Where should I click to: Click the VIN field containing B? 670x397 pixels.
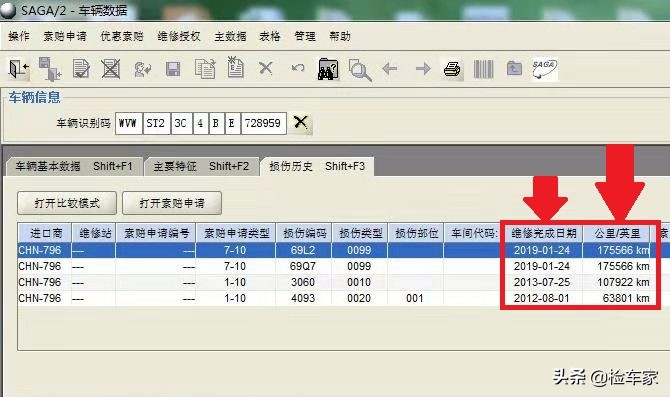click(x=216, y=124)
